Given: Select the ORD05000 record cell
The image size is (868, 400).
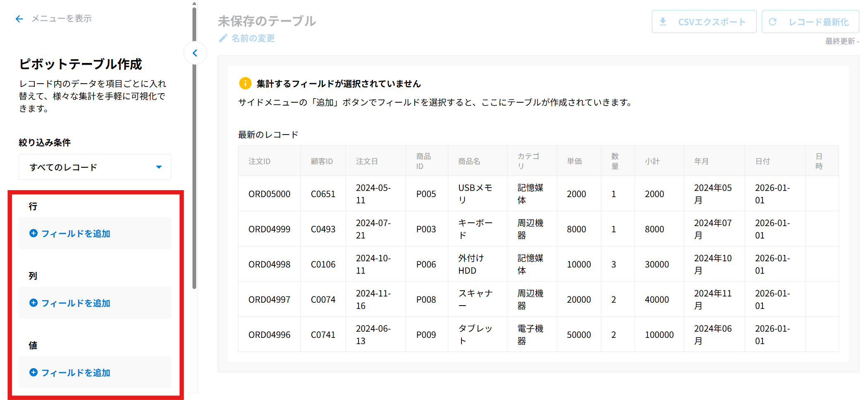Looking at the screenshot, I should pyautogui.click(x=269, y=194).
